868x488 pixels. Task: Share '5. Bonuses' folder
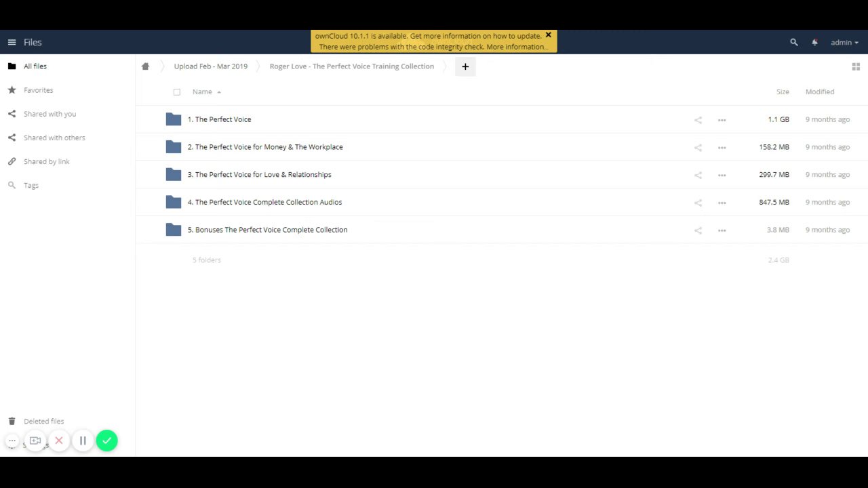coord(698,230)
